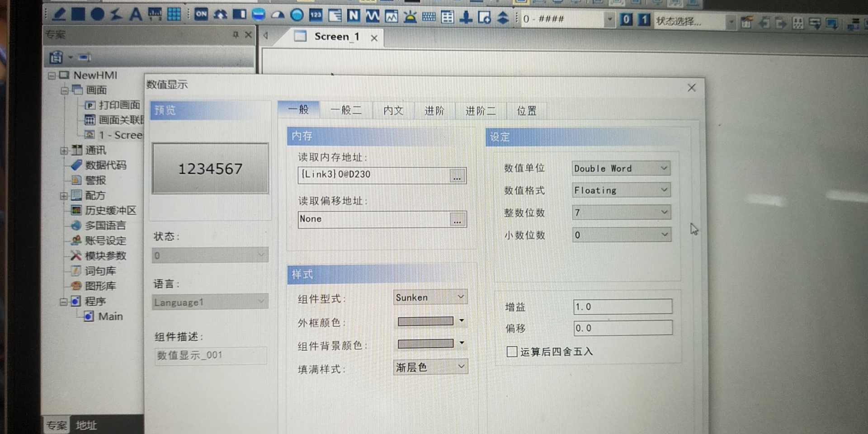Select the text tool (A)
Viewport: 868px width, 434px height.
[135, 14]
